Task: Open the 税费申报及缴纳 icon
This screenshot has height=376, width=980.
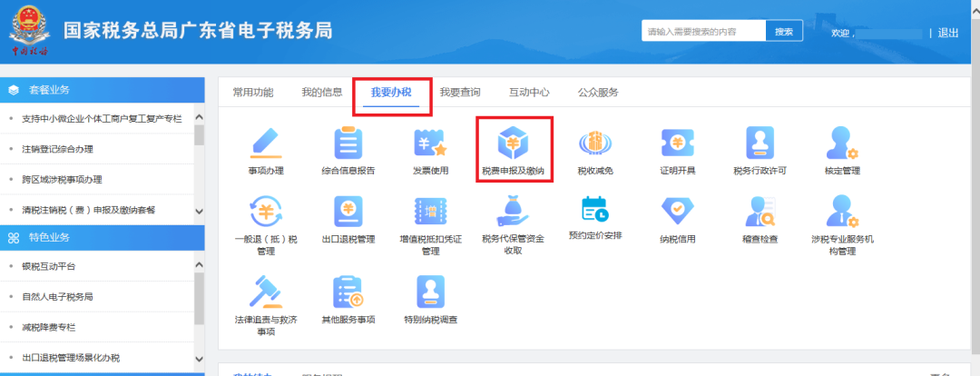Action: 513,142
